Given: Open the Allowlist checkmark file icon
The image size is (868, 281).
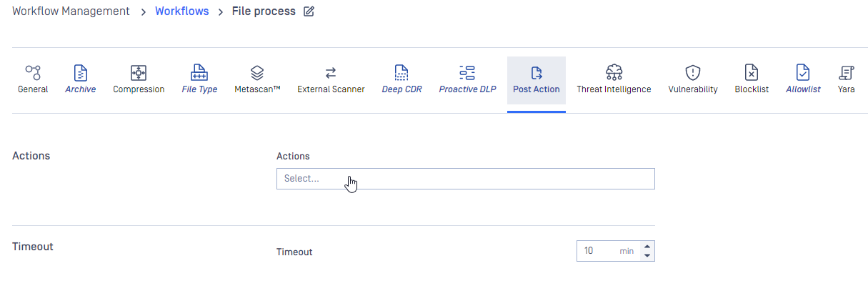Looking at the screenshot, I should pyautogui.click(x=803, y=72).
